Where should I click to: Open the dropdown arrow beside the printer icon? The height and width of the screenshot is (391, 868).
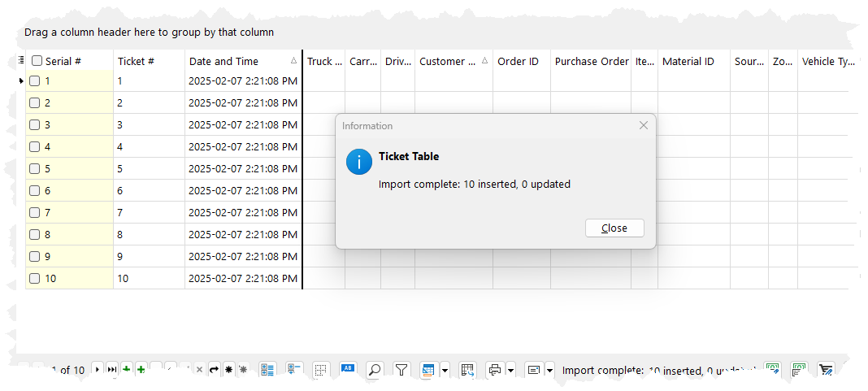[510, 370]
